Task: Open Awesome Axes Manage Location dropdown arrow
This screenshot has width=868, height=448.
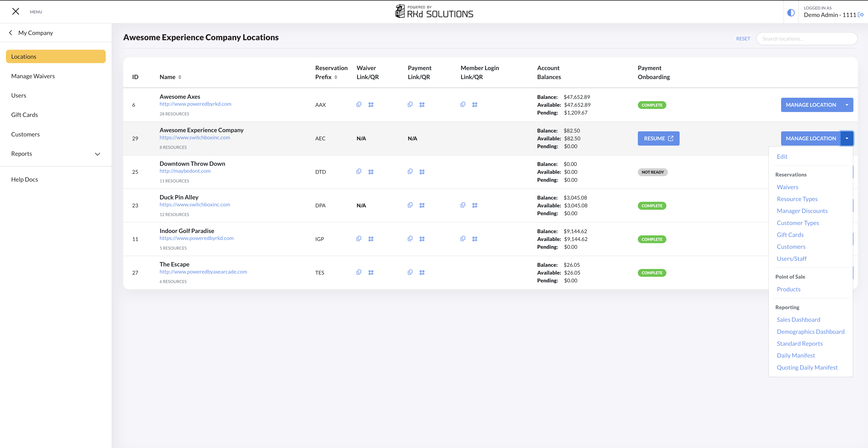Action: (x=847, y=105)
